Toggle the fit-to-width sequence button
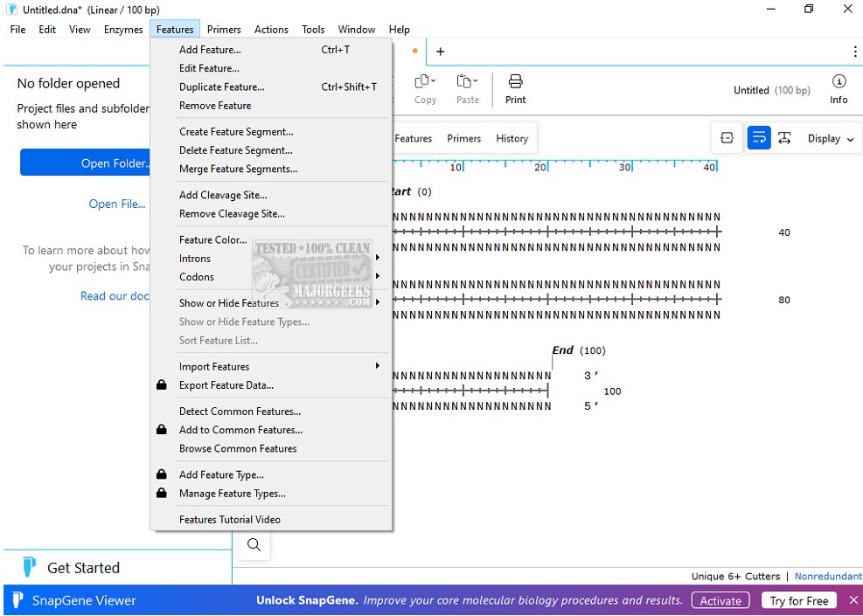 [784, 138]
